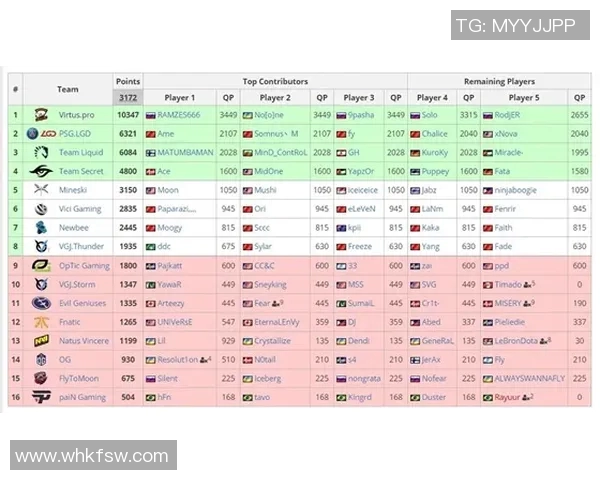Open the RAMZES666 player link
This screenshot has width=600, height=480.
179,115
